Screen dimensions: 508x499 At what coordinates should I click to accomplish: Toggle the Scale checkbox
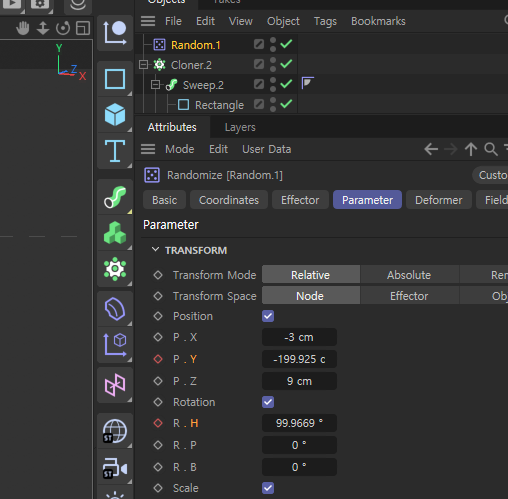pos(268,488)
